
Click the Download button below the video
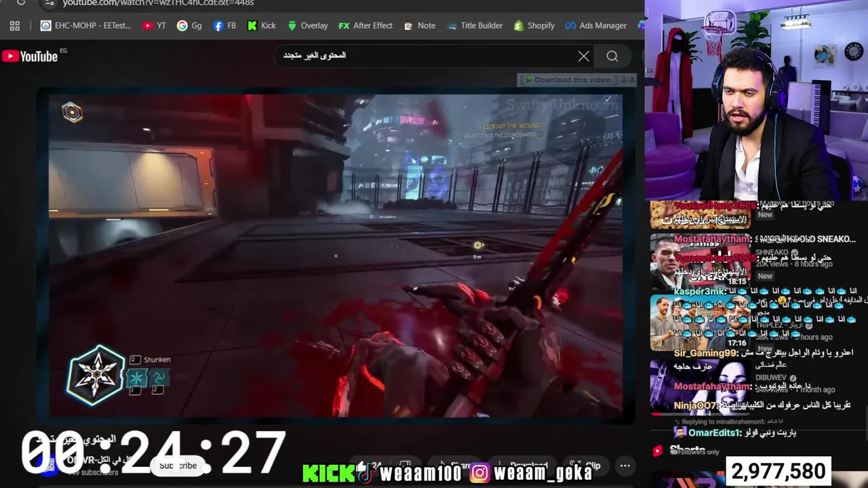(x=524, y=466)
